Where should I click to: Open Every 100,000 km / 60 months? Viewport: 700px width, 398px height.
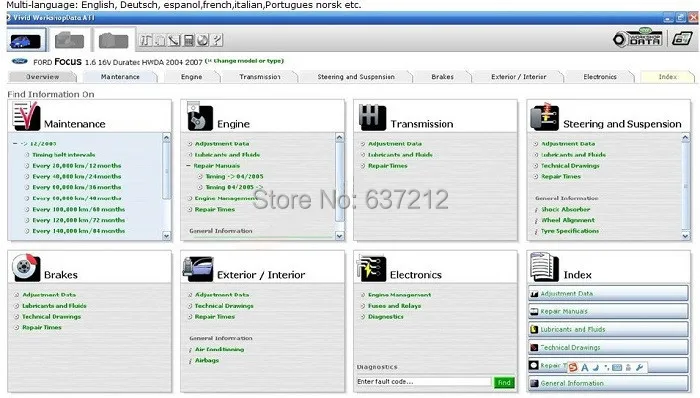coord(79,209)
